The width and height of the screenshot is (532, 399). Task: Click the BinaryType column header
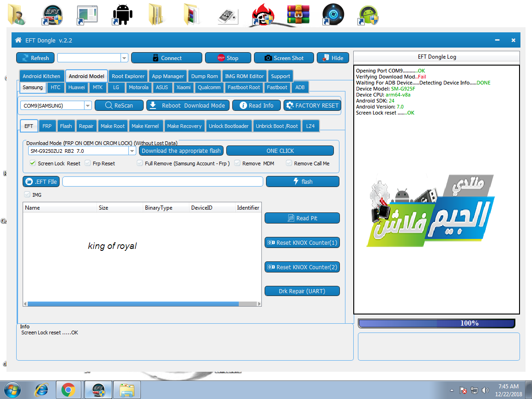[x=166, y=208]
